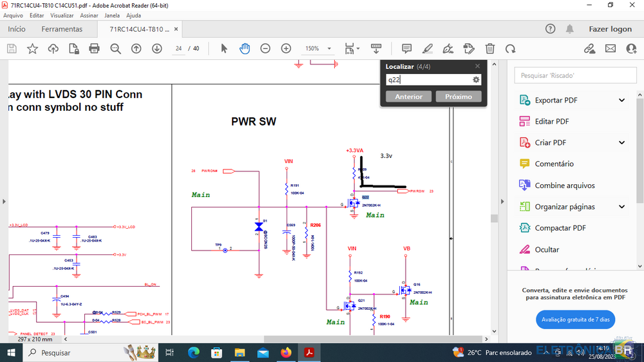644x362 pixels.
Task: Choose the arrow selection tool
Action: coord(224,49)
